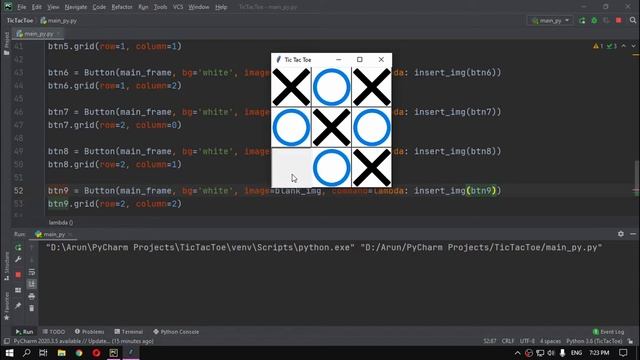The height and width of the screenshot is (360, 640).
Task: Jump to the previous highlighted error arrow
Action: pyautogui.click(x=624, y=46)
